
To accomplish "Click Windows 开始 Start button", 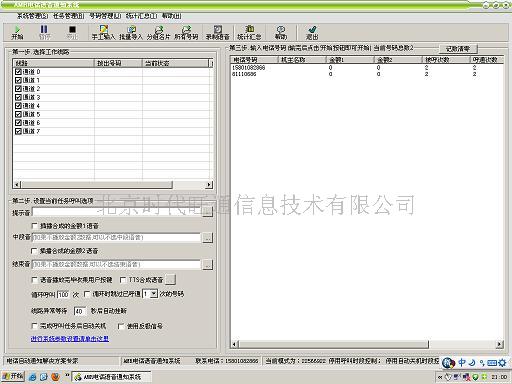I will tap(13, 377).
